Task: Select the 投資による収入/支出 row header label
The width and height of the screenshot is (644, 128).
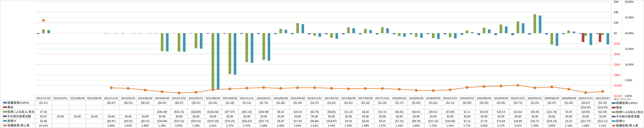Action: coord(21,112)
